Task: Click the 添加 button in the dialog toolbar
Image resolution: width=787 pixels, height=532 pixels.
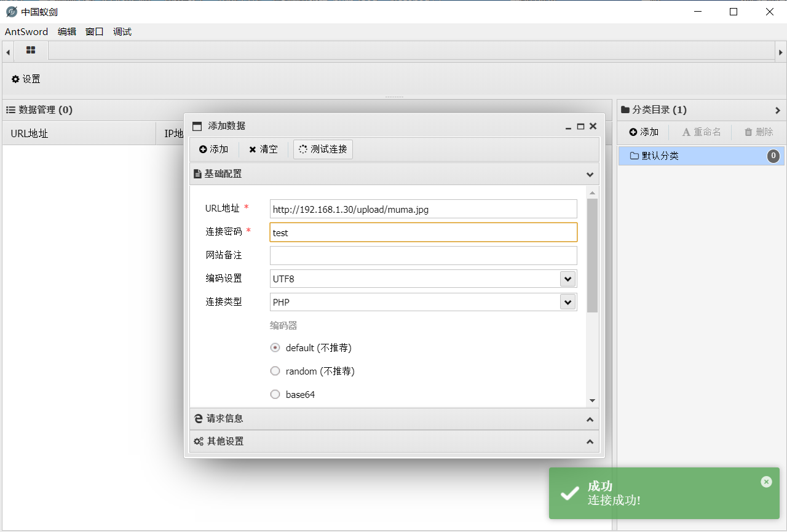Action: (214, 149)
